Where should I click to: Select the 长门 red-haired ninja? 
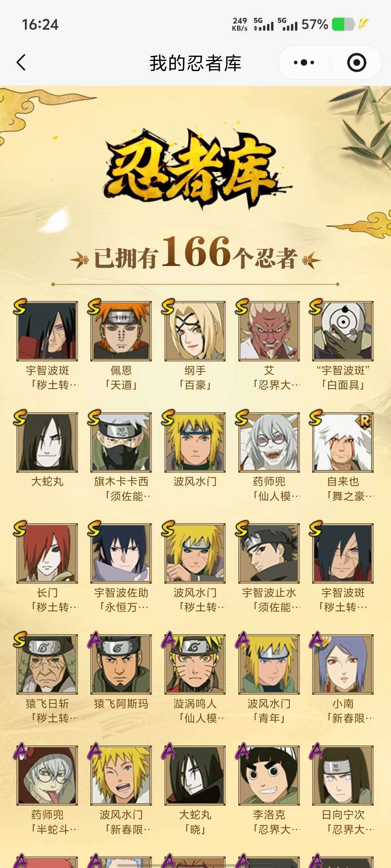(47, 553)
